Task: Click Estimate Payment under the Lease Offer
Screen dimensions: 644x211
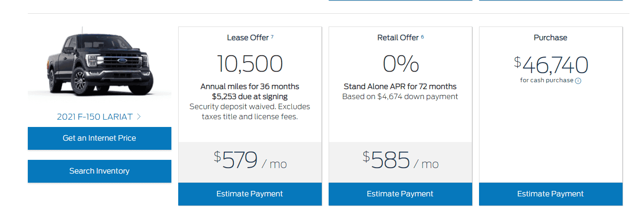Action: point(250,194)
